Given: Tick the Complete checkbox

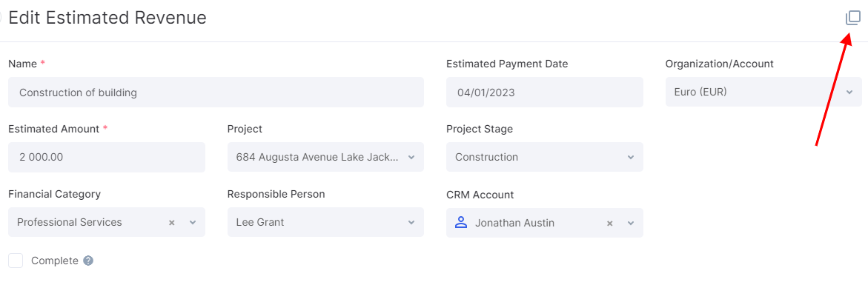Looking at the screenshot, I should point(16,261).
